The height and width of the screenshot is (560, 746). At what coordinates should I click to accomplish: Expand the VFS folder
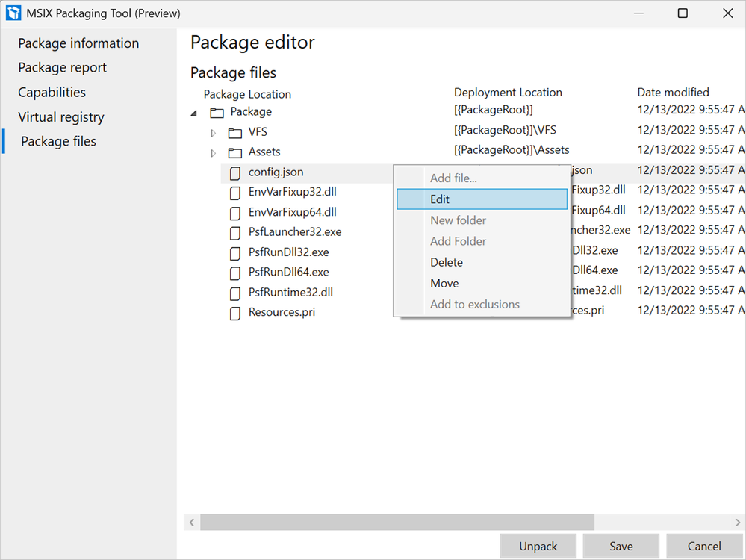tap(213, 133)
